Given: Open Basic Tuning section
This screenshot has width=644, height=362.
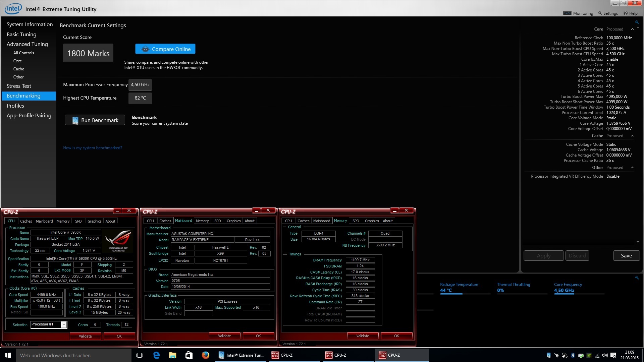Looking at the screenshot, I should (x=21, y=34).
